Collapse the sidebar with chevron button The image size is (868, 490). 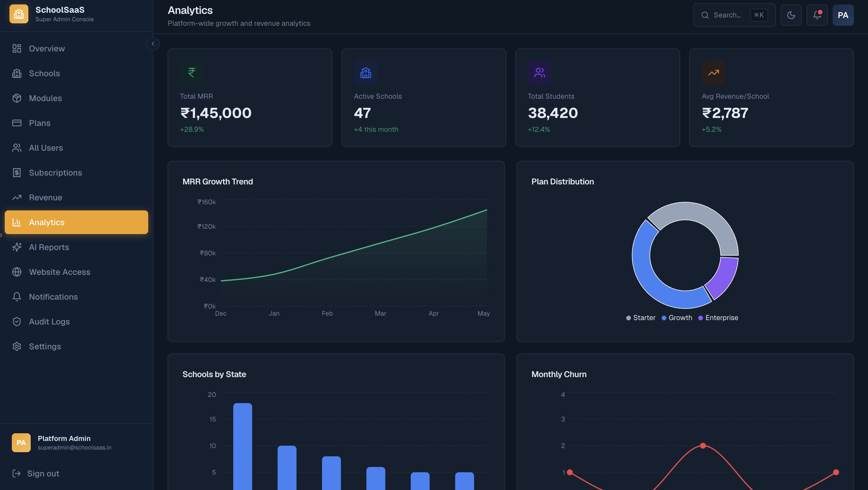pos(153,44)
